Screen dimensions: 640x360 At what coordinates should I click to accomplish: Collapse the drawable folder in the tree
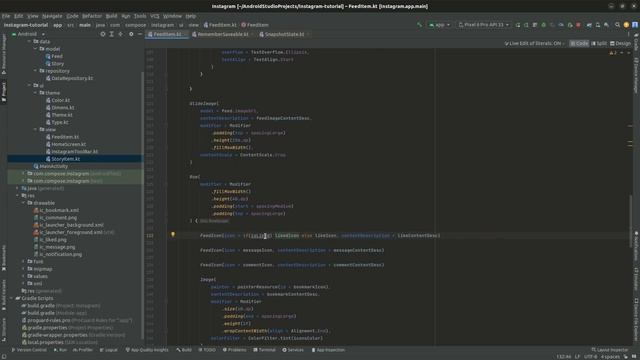[x=24, y=203]
